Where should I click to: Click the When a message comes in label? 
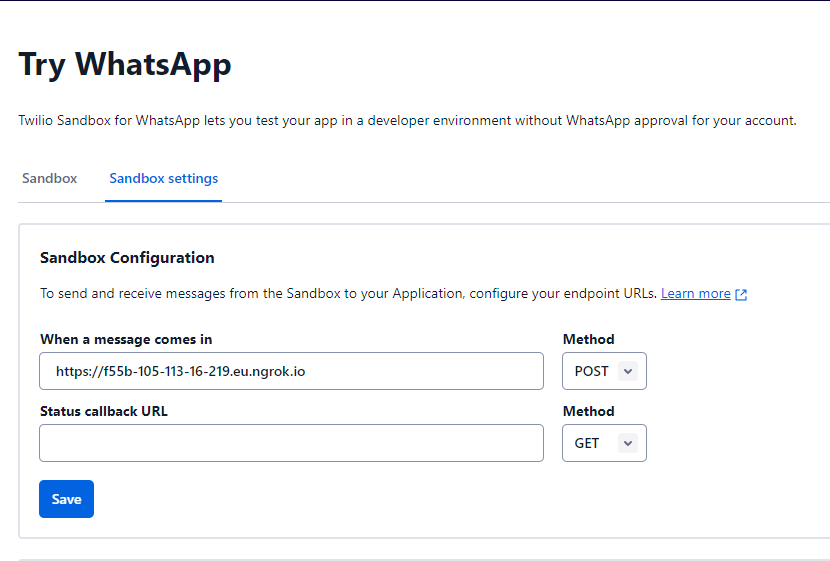click(x=126, y=339)
